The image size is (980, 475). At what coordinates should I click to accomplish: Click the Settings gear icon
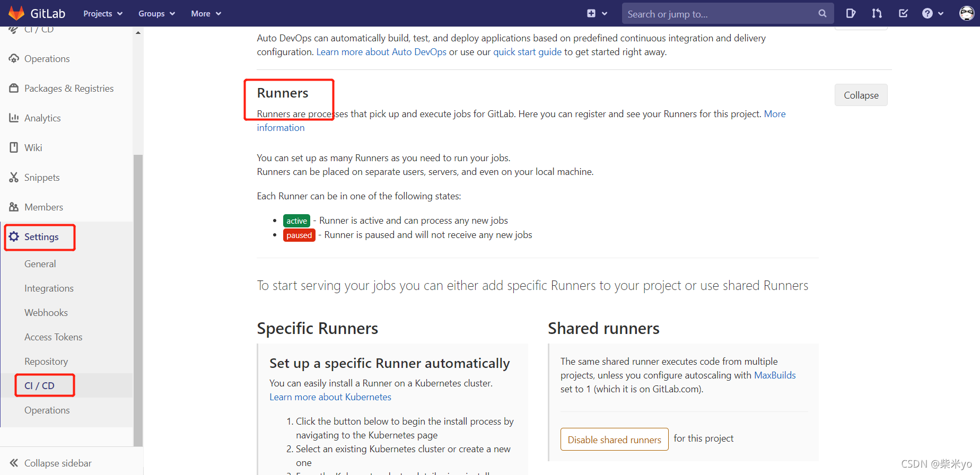[14, 236]
